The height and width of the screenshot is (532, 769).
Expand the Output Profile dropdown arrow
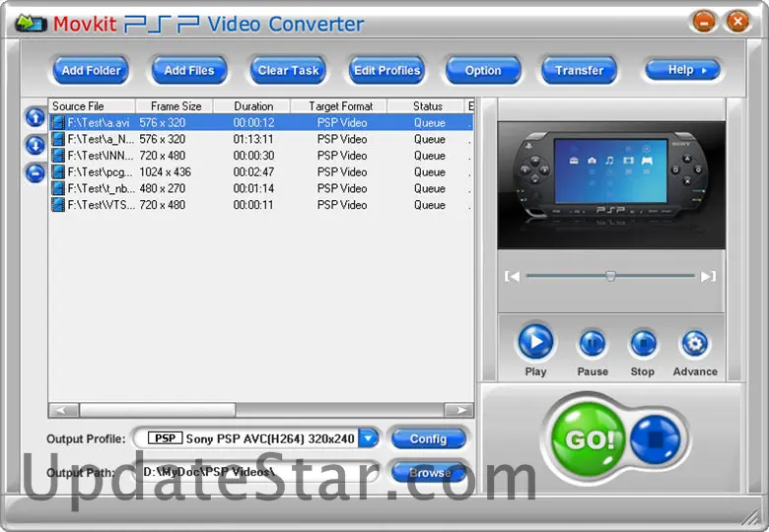tap(369, 438)
